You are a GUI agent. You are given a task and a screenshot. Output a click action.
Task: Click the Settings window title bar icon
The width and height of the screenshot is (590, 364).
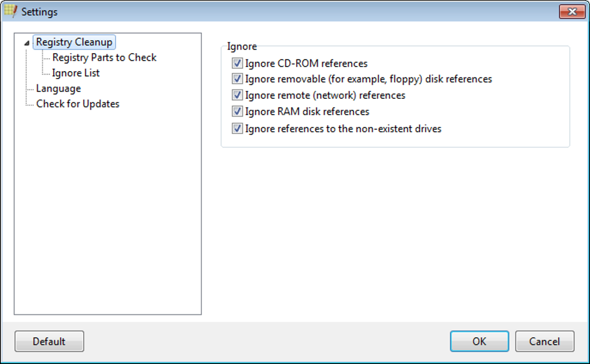(x=10, y=11)
